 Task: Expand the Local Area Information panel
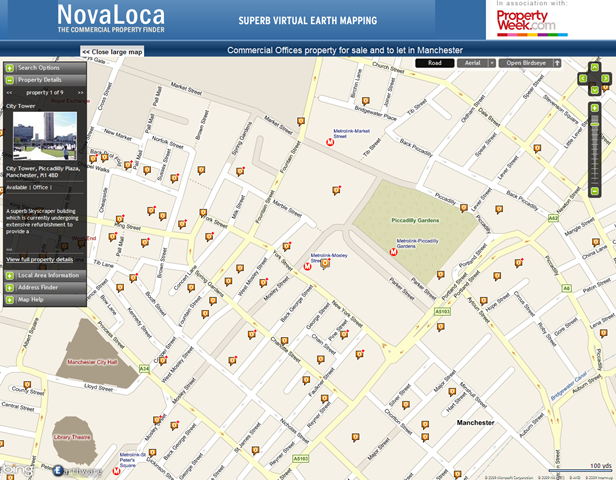(45, 275)
